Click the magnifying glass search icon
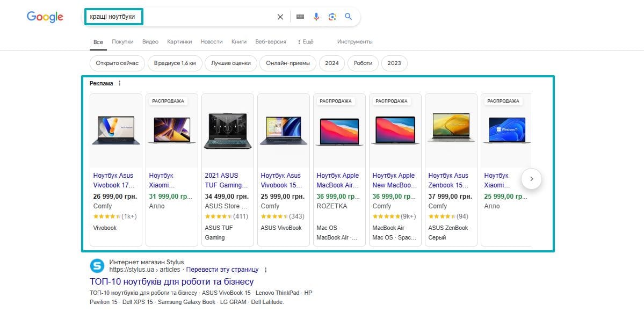 click(x=348, y=17)
